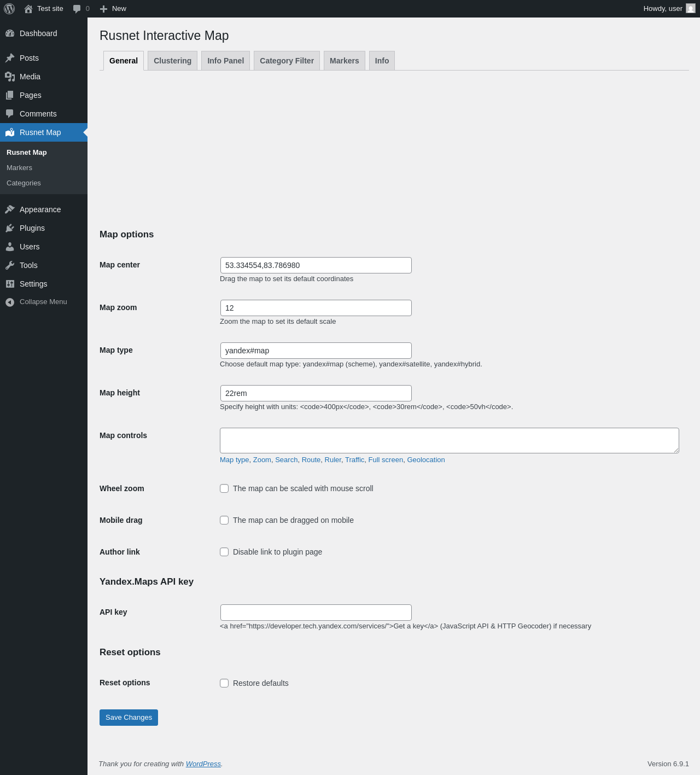700x775 pixels.
Task: Click the Settings sliders icon
Action: [x=10, y=284]
